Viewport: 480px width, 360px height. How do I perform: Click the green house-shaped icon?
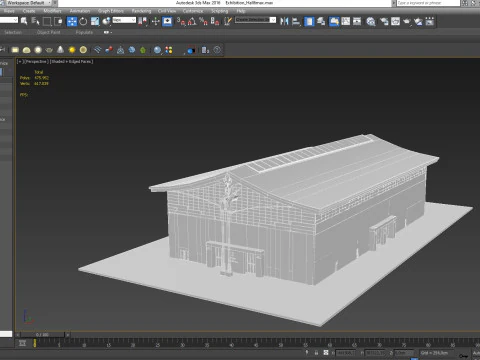tap(143, 50)
